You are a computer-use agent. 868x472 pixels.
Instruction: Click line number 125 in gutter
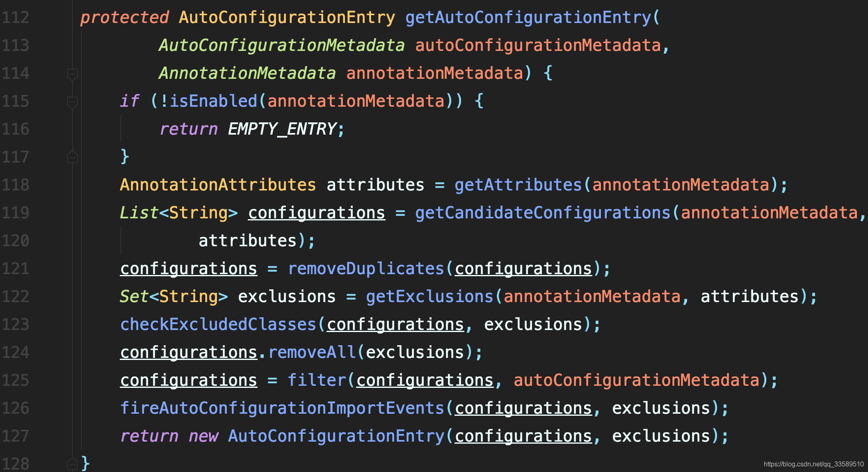pos(16,380)
